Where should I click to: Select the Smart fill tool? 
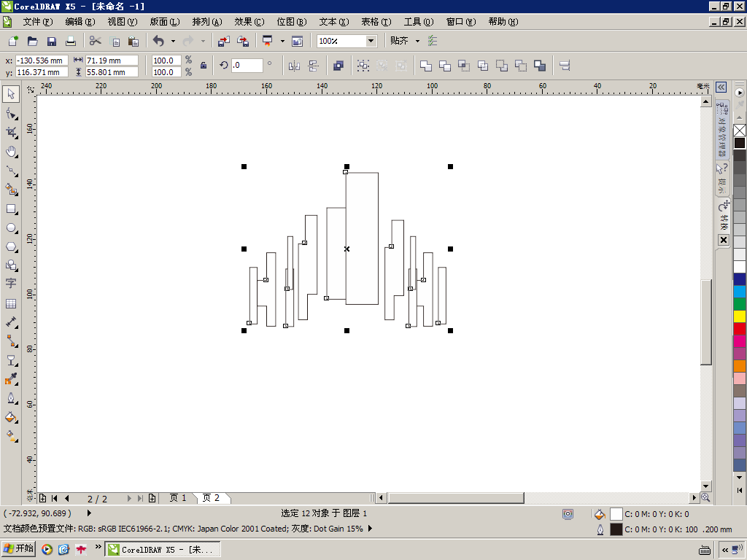11,190
